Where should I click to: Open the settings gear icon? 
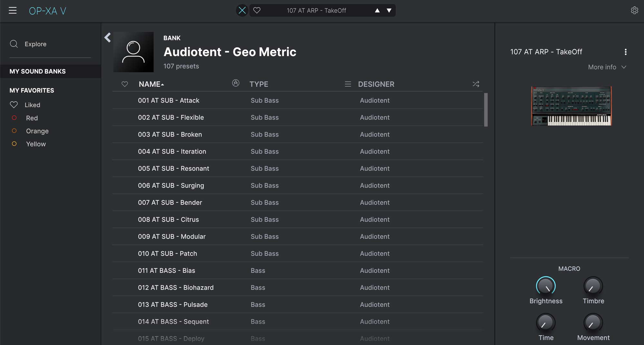click(x=634, y=11)
